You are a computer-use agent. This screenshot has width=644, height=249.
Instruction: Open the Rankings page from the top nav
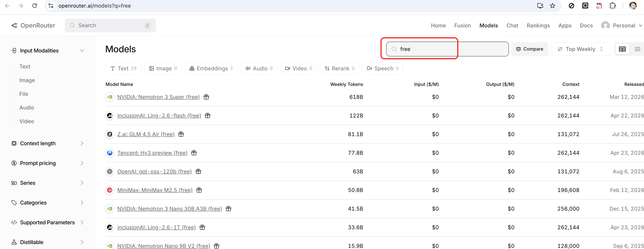(x=538, y=25)
